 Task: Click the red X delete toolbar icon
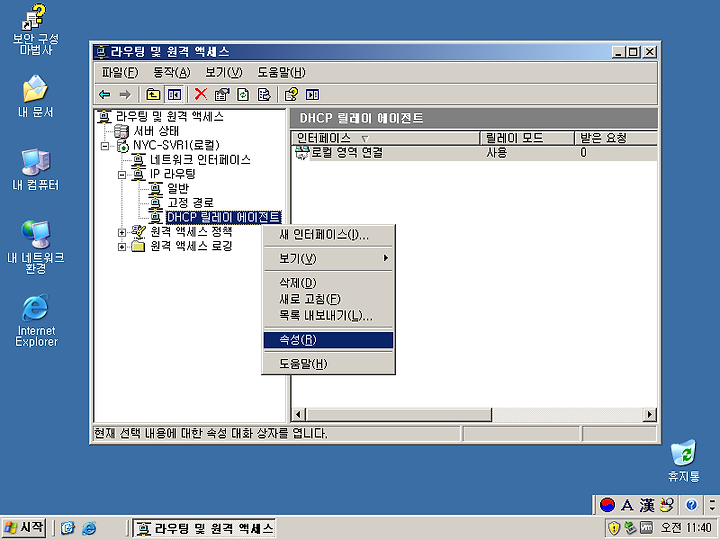(x=201, y=95)
